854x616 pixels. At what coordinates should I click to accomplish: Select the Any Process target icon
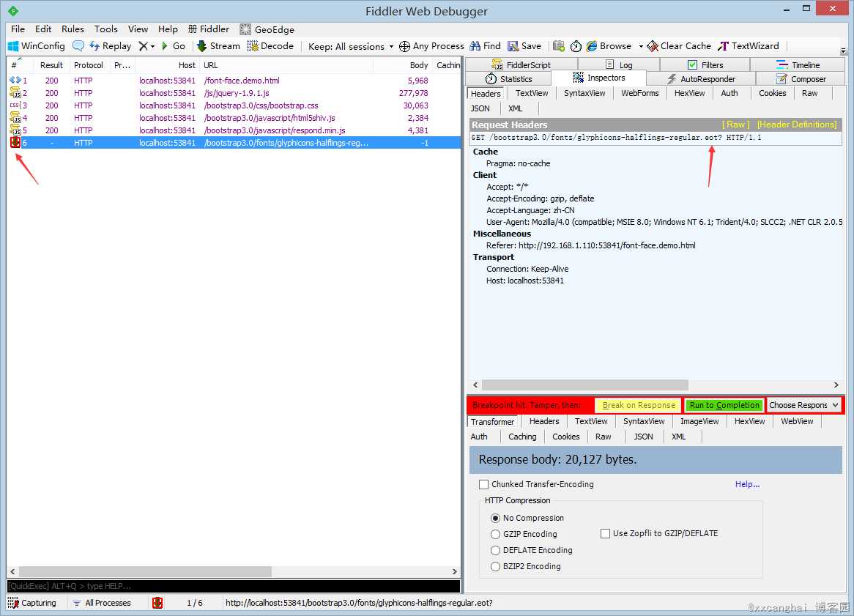click(x=404, y=46)
